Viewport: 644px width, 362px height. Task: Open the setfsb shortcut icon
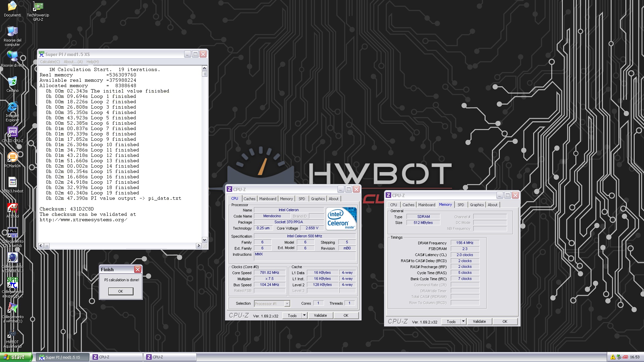(x=12, y=237)
